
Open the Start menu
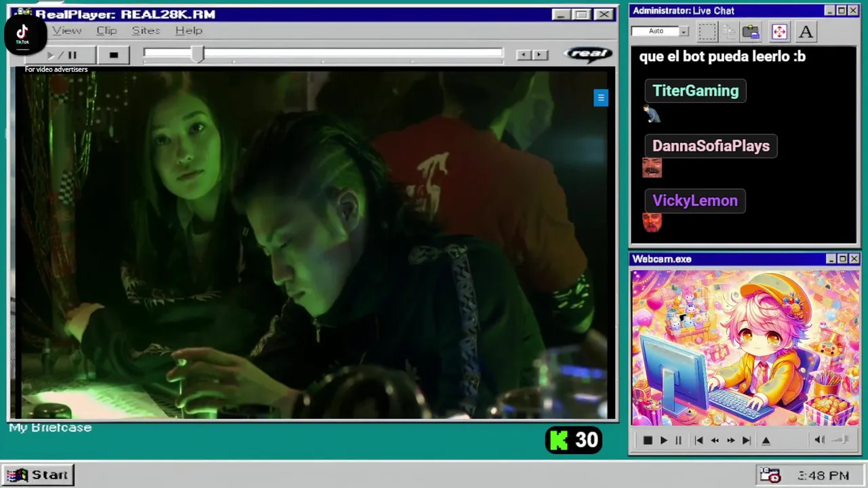pyautogui.click(x=38, y=475)
